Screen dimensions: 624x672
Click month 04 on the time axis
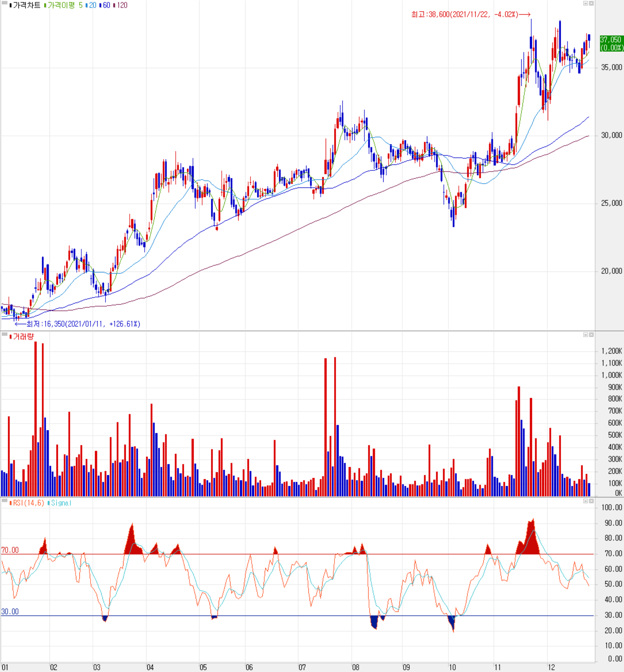pos(150,667)
